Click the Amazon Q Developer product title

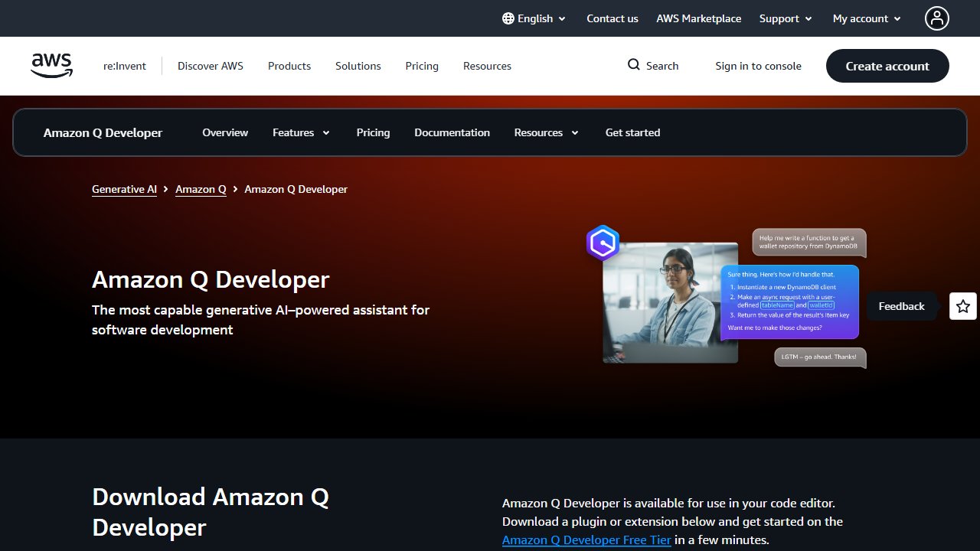103,132
